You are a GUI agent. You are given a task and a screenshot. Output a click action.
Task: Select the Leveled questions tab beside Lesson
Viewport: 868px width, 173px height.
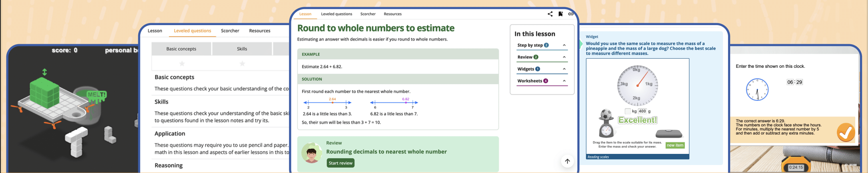[336, 14]
